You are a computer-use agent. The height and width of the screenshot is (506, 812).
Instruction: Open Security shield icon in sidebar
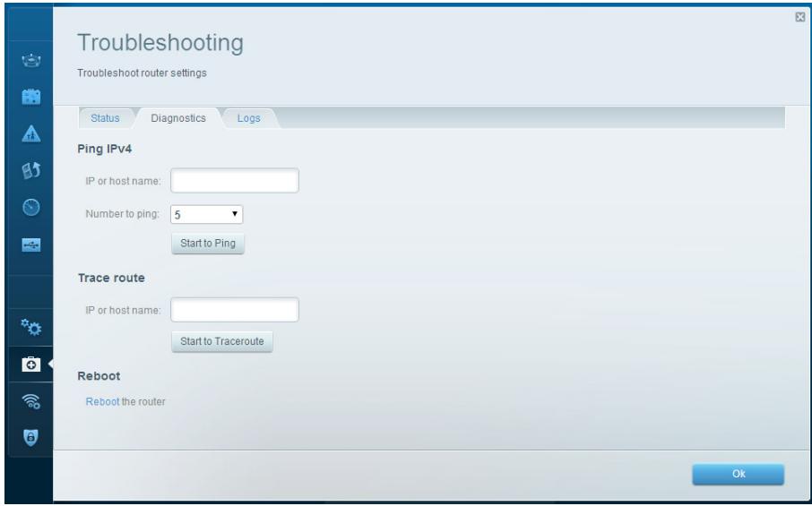coord(31,438)
